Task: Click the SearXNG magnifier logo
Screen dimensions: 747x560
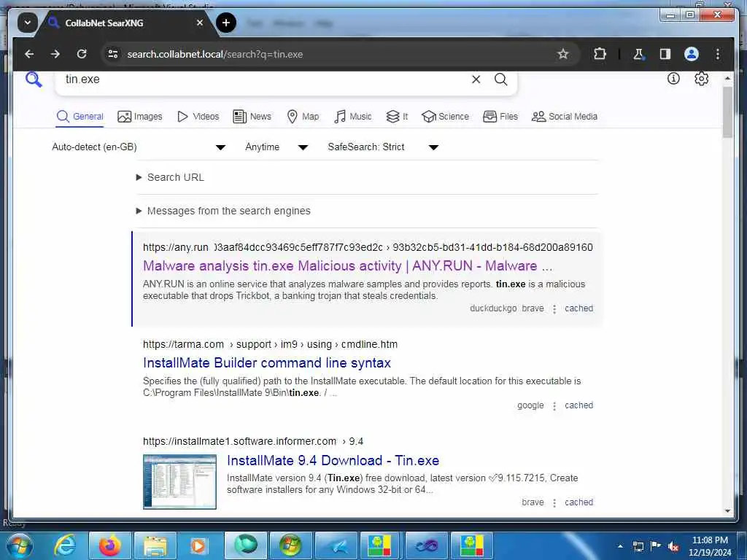Action: 34,79
